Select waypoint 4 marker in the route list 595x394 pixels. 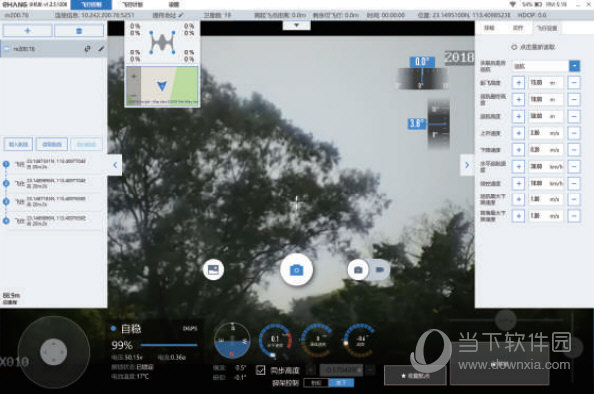(x=6, y=221)
